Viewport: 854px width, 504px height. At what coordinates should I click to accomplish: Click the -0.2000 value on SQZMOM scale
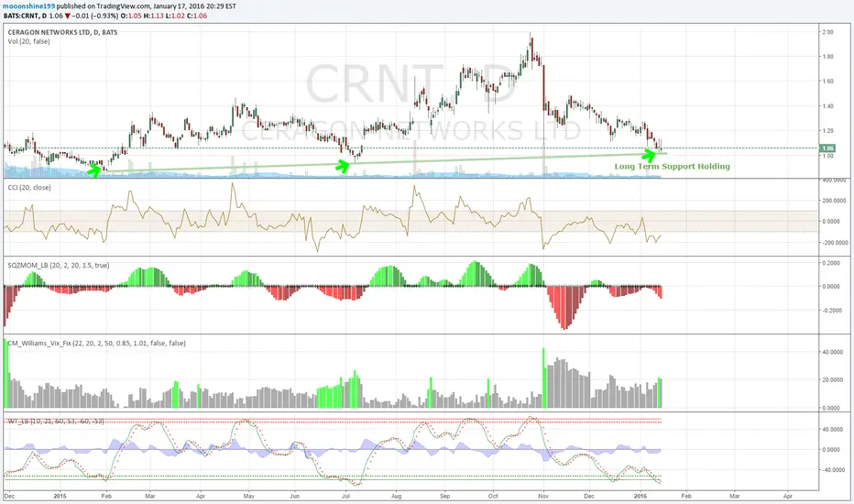tap(830, 310)
